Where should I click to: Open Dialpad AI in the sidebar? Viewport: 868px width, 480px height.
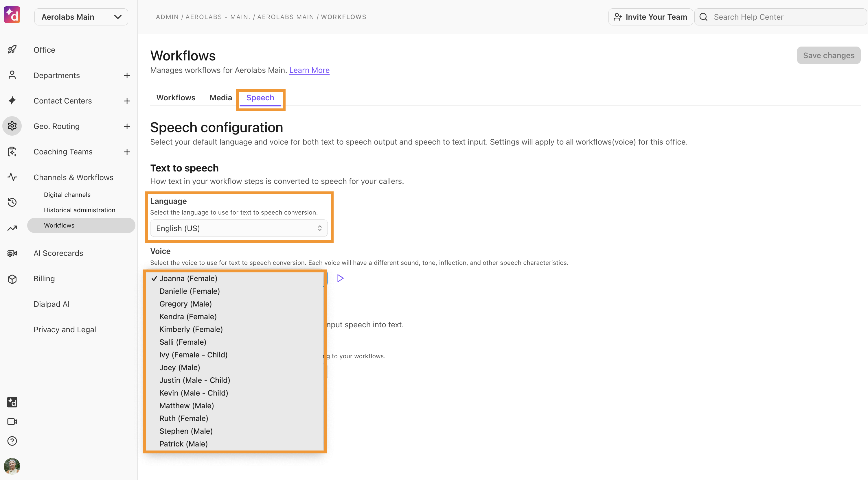(x=51, y=304)
